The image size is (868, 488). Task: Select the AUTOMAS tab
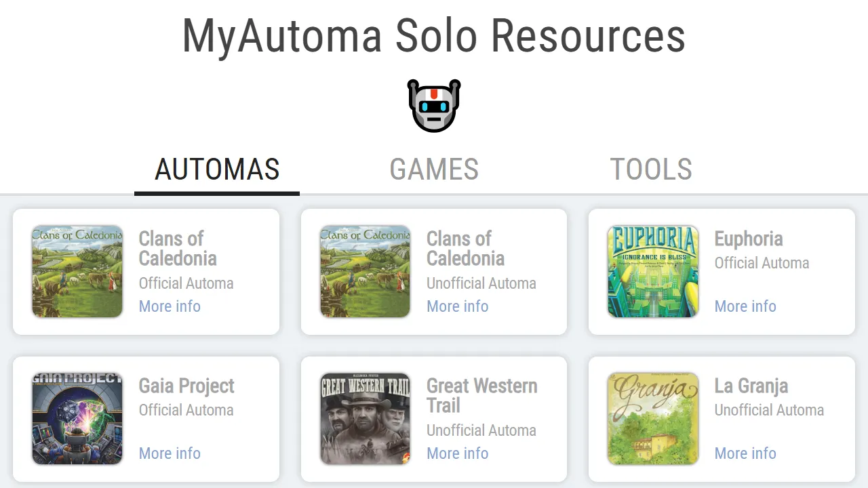click(x=217, y=169)
